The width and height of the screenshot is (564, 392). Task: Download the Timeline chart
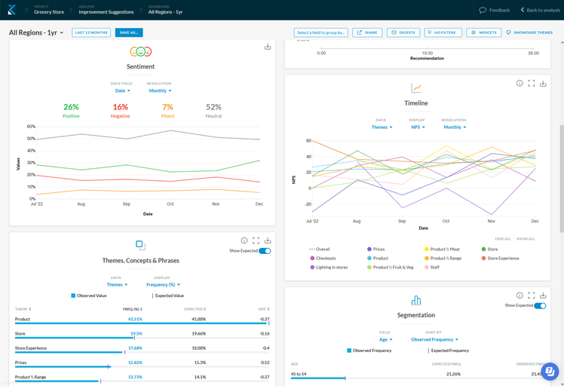(543, 83)
